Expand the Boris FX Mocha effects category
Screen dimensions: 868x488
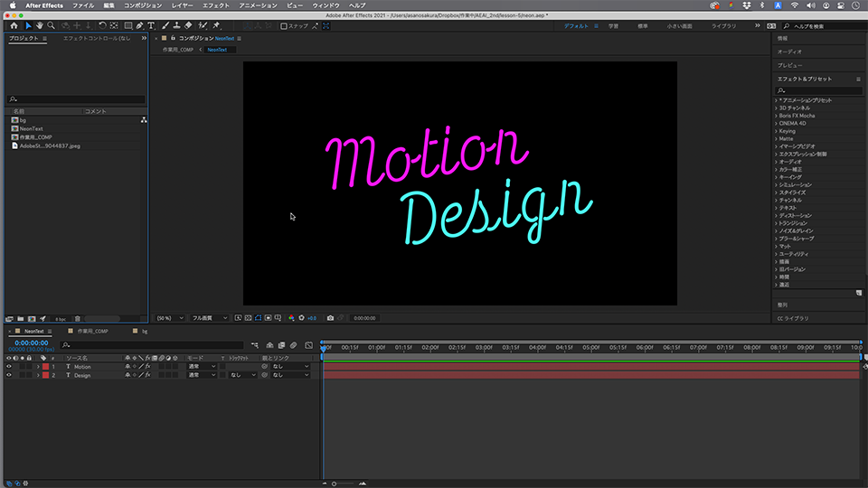776,116
